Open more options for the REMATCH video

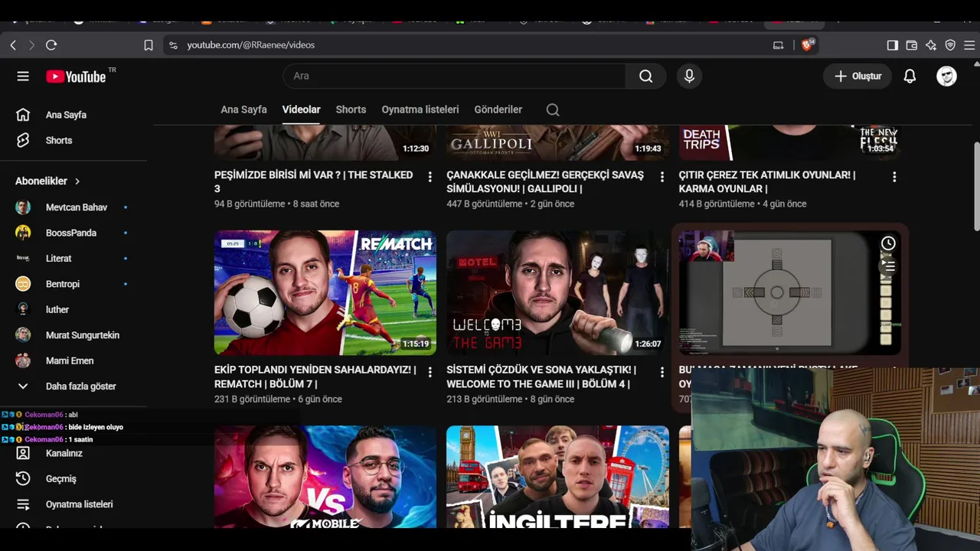(x=430, y=372)
